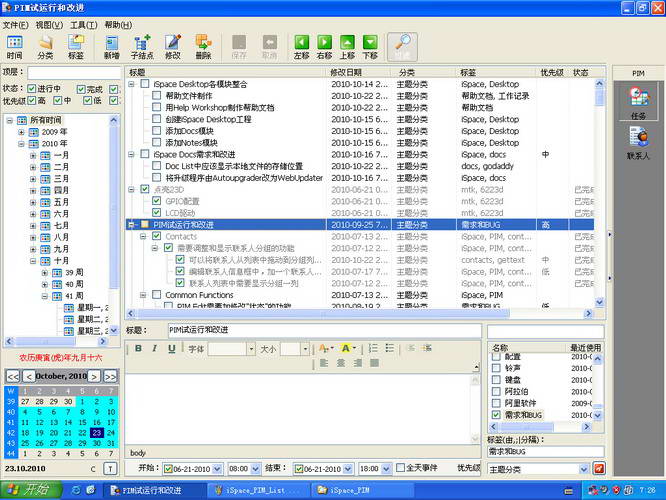
Task: Click the 删除 toolbar icon
Action: (203, 47)
